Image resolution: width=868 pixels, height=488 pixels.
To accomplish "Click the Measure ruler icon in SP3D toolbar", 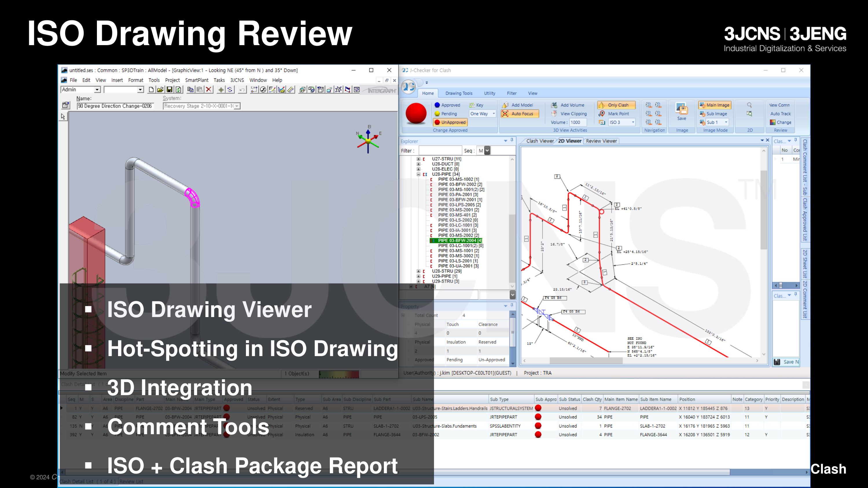I will pyautogui.click(x=290, y=90).
